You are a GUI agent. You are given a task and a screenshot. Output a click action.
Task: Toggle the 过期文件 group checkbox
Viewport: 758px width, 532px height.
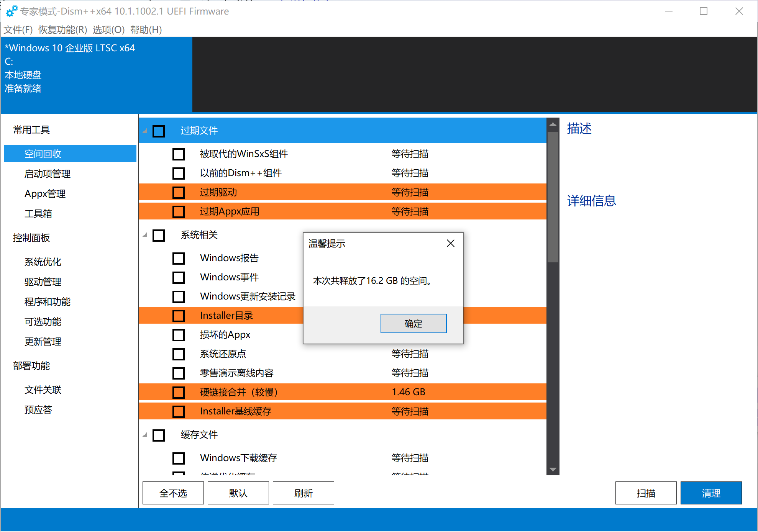[159, 131]
